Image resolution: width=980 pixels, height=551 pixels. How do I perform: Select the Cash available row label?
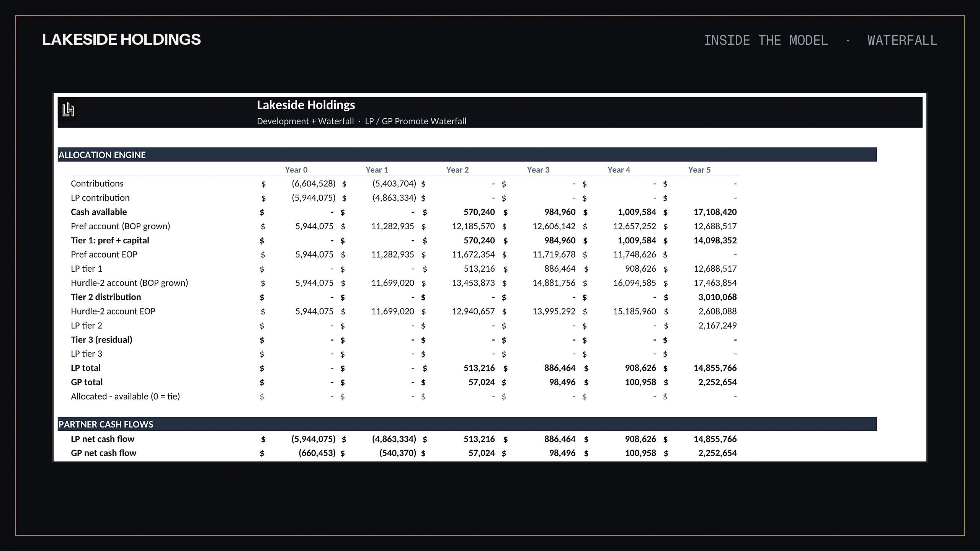click(x=99, y=212)
